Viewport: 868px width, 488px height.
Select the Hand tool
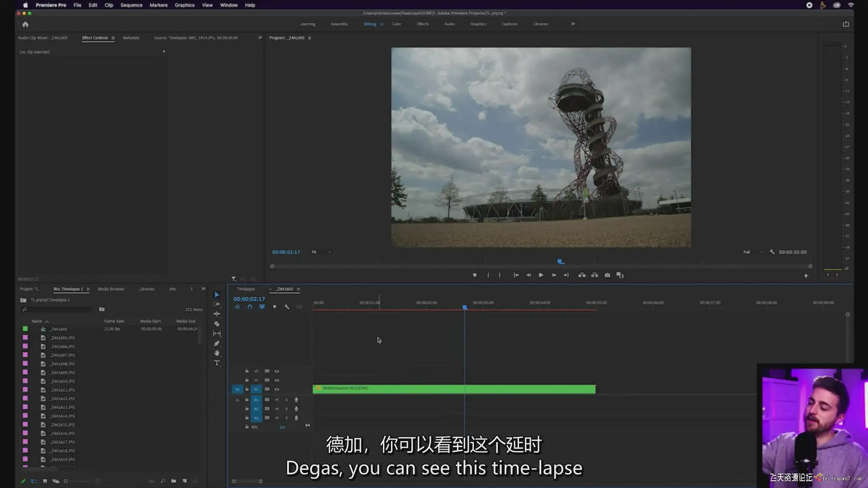(x=217, y=353)
